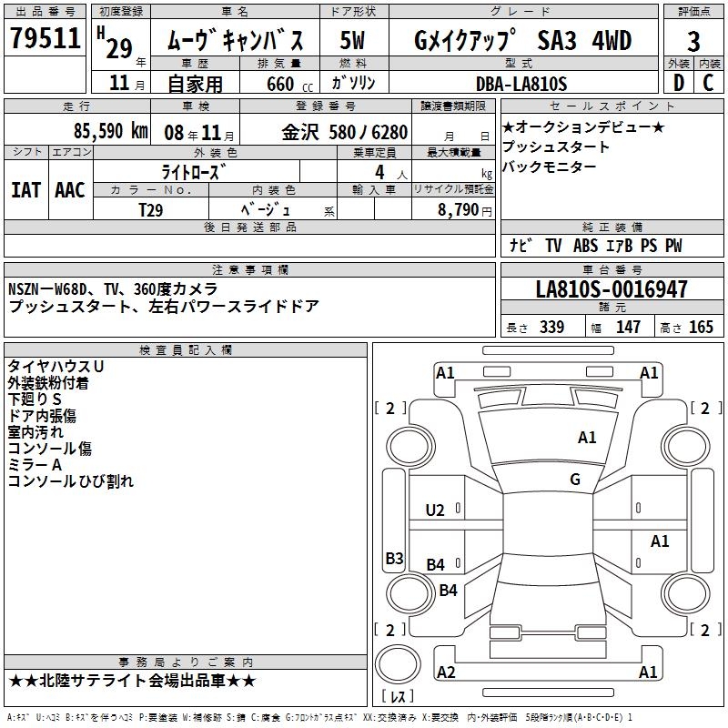Select the height value 165
Image resolution: width=728 pixels, height=728 pixels.
(x=701, y=327)
